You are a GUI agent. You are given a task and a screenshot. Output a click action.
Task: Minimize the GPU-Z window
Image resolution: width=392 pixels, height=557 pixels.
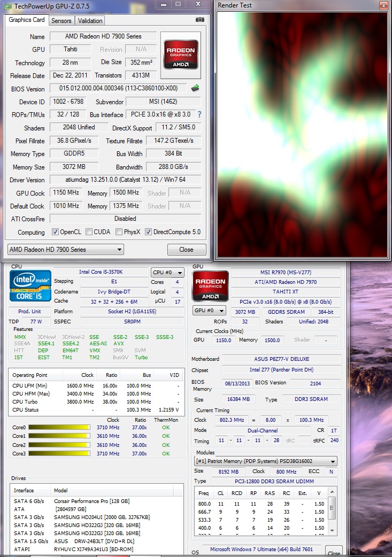[x=164, y=4]
